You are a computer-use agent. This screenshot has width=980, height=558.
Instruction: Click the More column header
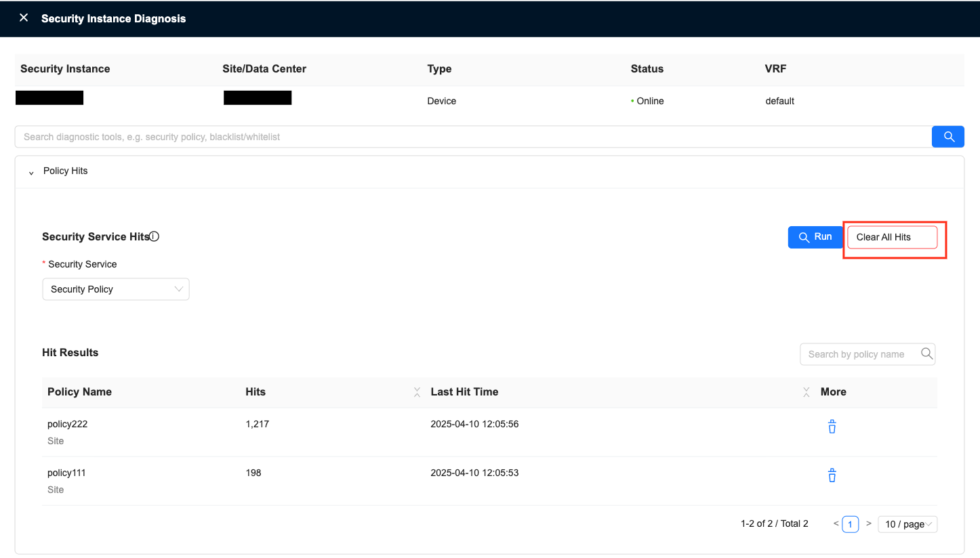point(834,392)
